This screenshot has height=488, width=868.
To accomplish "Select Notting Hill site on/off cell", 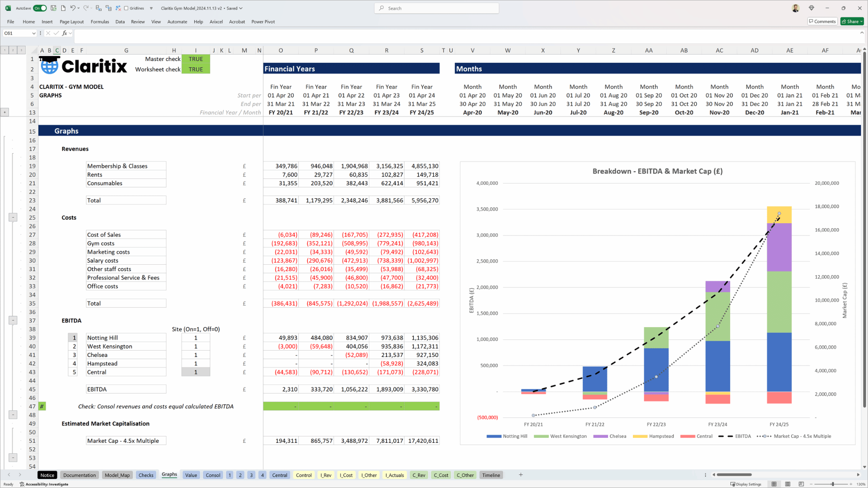I will click(196, 338).
